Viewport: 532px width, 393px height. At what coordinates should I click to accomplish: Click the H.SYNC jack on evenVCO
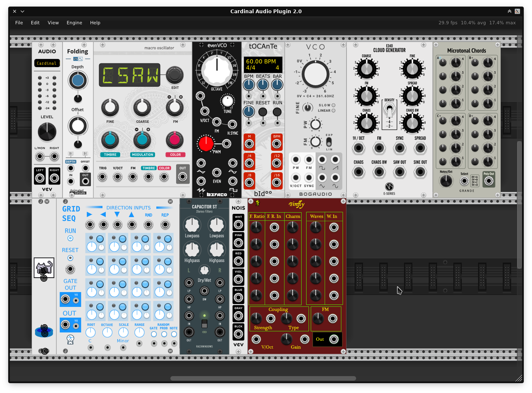[x=232, y=124]
